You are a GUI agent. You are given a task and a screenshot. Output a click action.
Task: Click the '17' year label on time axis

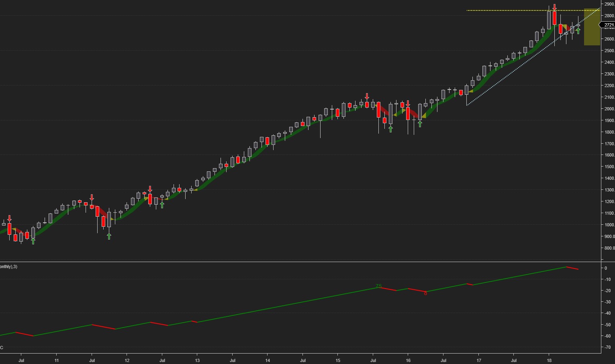[479, 360]
